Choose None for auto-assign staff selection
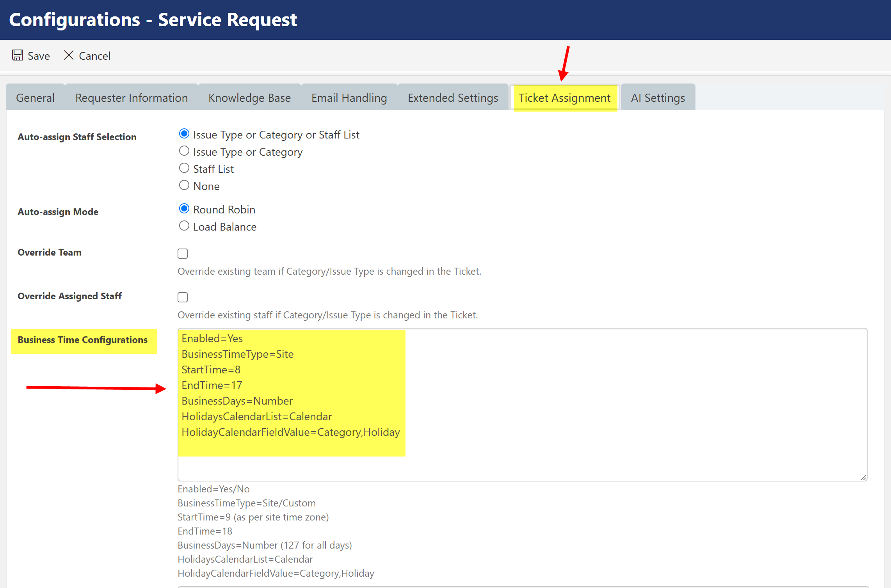891x588 pixels. (184, 185)
